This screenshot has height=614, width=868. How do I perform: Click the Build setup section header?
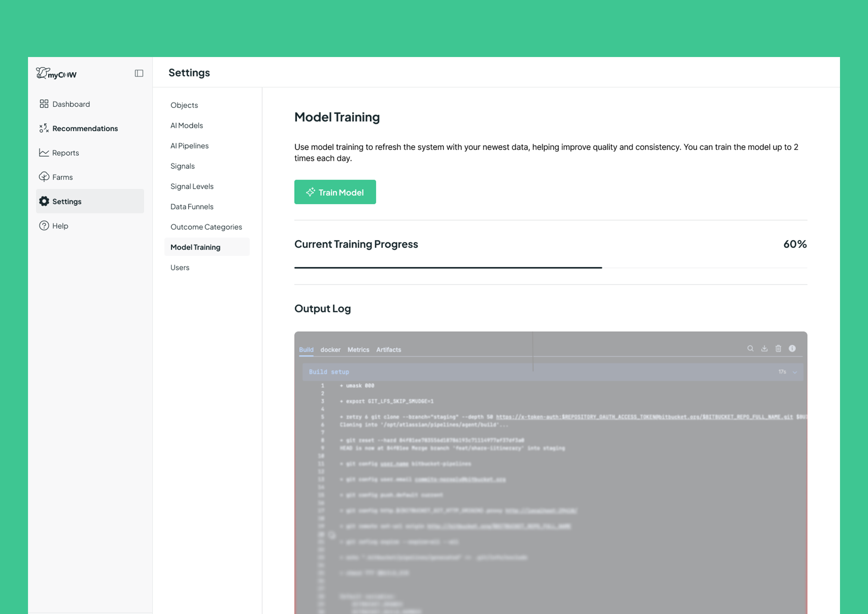coord(553,372)
